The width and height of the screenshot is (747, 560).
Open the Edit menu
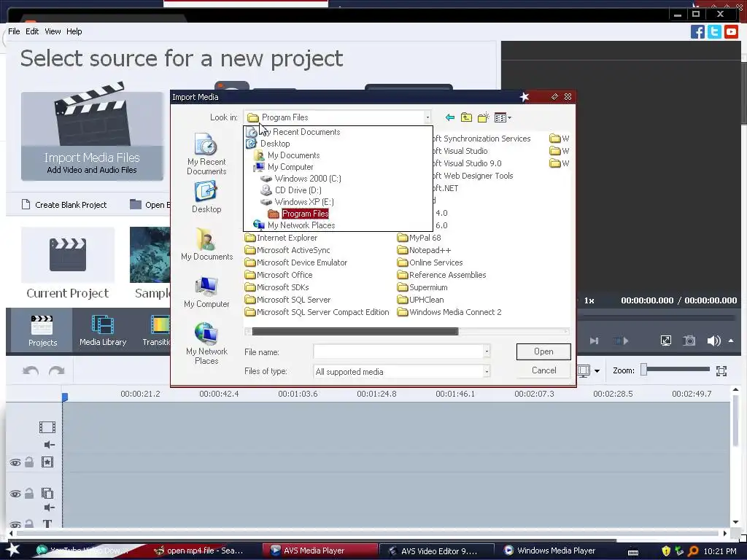pos(32,31)
